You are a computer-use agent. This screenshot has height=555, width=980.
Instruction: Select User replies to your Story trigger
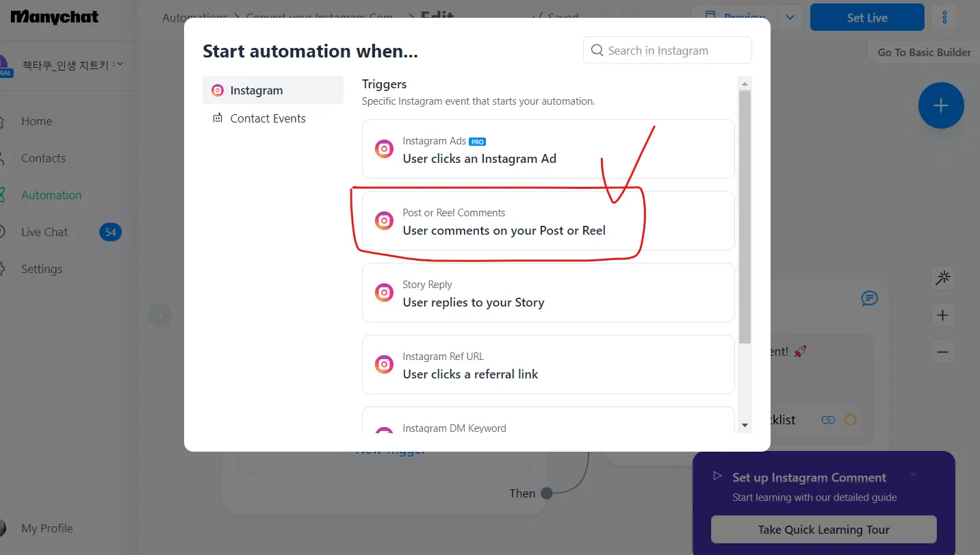point(548,293)
